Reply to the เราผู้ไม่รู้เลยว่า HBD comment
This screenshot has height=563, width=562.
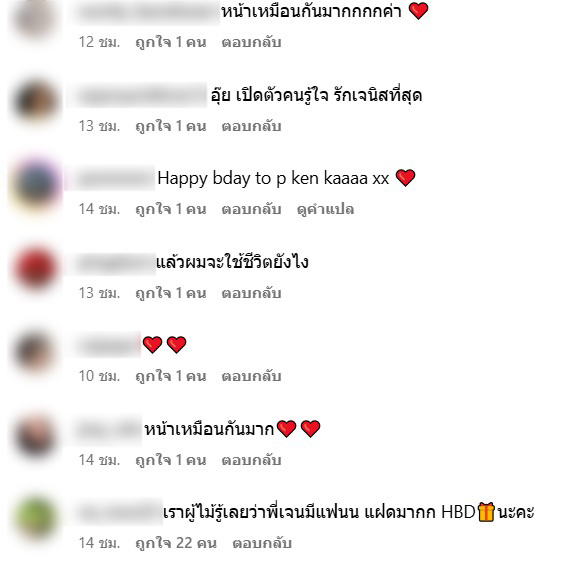pos(262,543)
